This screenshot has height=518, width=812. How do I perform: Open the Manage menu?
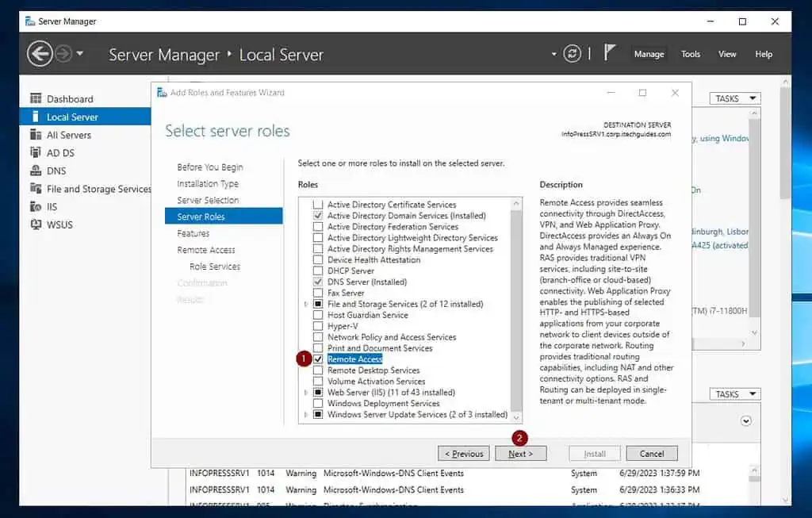pyautogui.click(x=649, y=54)
